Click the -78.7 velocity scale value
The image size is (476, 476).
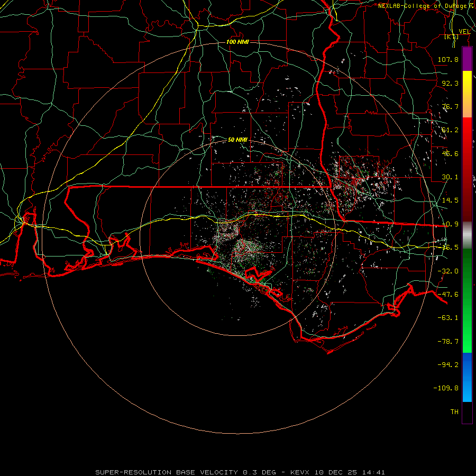448,342
